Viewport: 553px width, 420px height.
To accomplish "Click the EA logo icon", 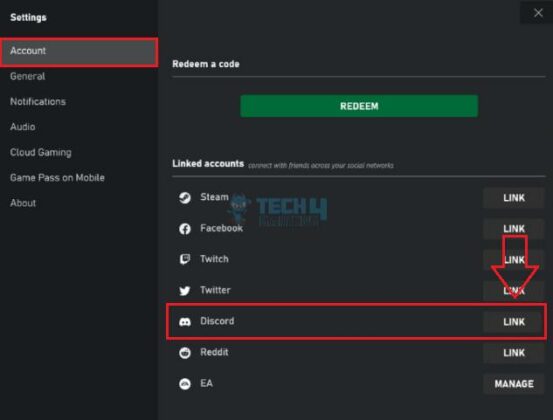I will pos(185,384).
